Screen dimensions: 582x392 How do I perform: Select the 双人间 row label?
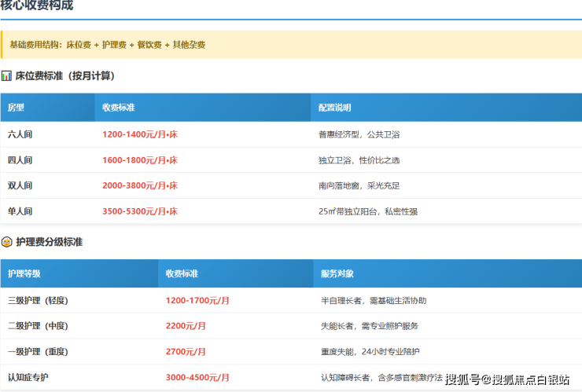pyautogui.click(x=20, y=185)
